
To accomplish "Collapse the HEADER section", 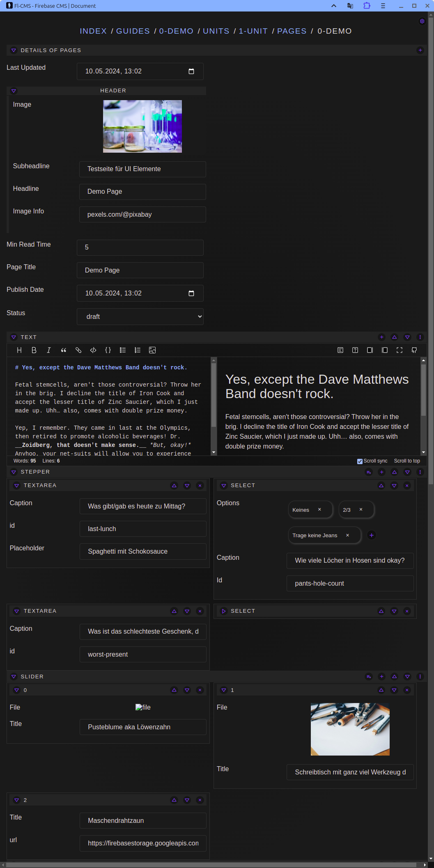I will coord(14,91).
